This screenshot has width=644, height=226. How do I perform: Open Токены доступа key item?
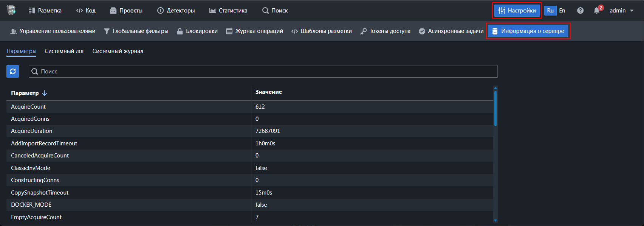coord(385,31)
